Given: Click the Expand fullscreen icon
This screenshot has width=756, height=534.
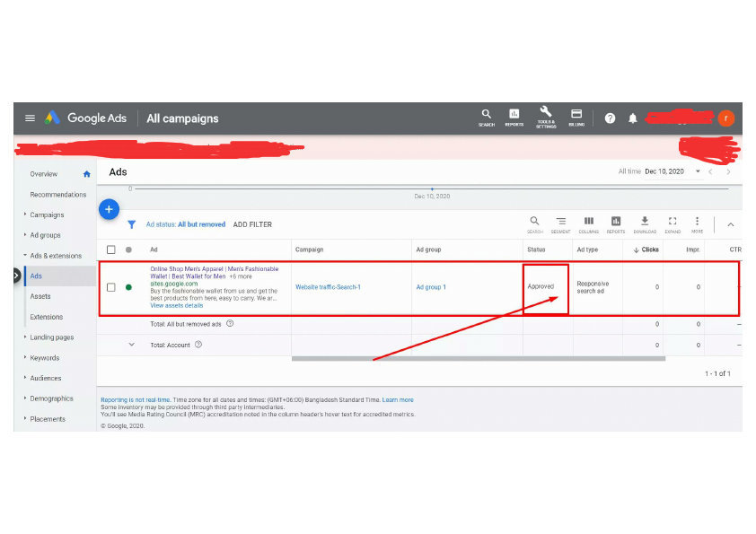Looking at the screenshot, I should (672, 224).
